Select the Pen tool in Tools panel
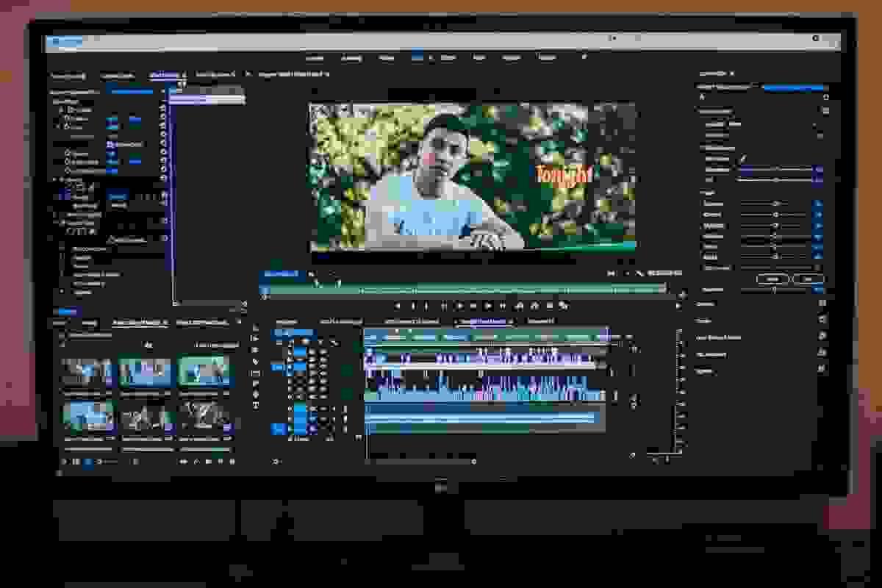Viewport: 882px width, 588px height. (256, 384)
